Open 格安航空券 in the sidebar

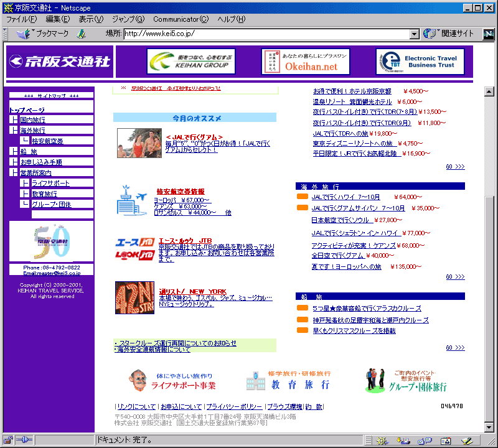point(48,141)
